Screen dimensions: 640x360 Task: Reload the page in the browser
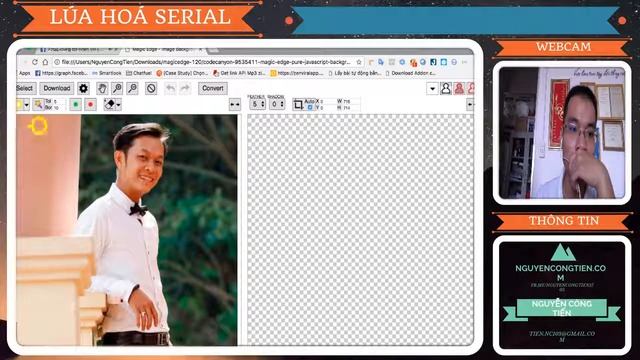pyautogui.click(x=35, y=62)
